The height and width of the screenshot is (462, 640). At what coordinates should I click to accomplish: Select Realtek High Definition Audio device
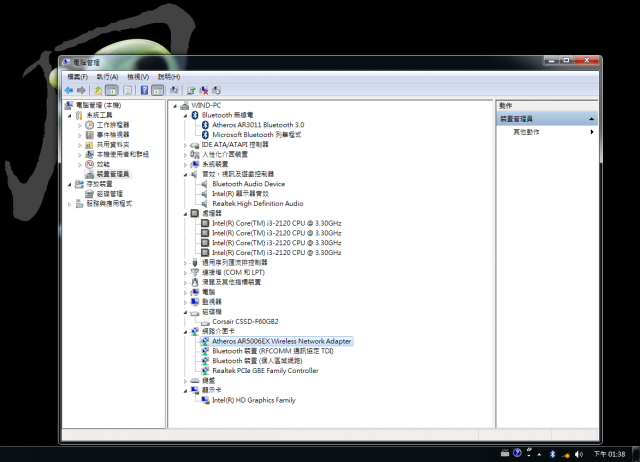coord(258,203)
